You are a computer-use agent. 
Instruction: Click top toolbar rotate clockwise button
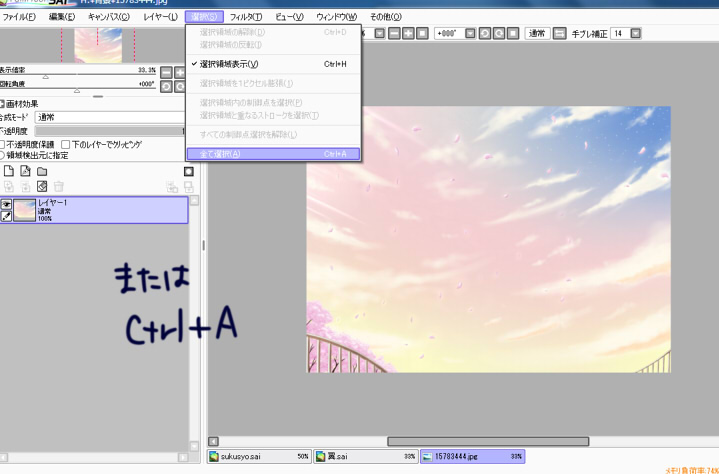tap(499, 33)
